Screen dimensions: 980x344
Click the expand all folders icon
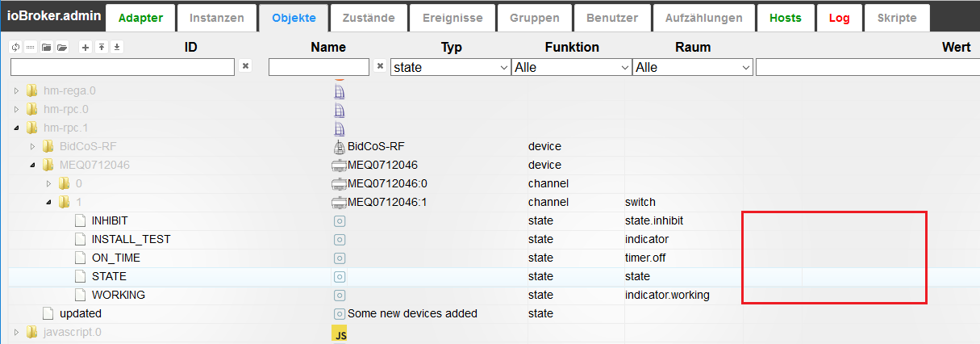62,48
